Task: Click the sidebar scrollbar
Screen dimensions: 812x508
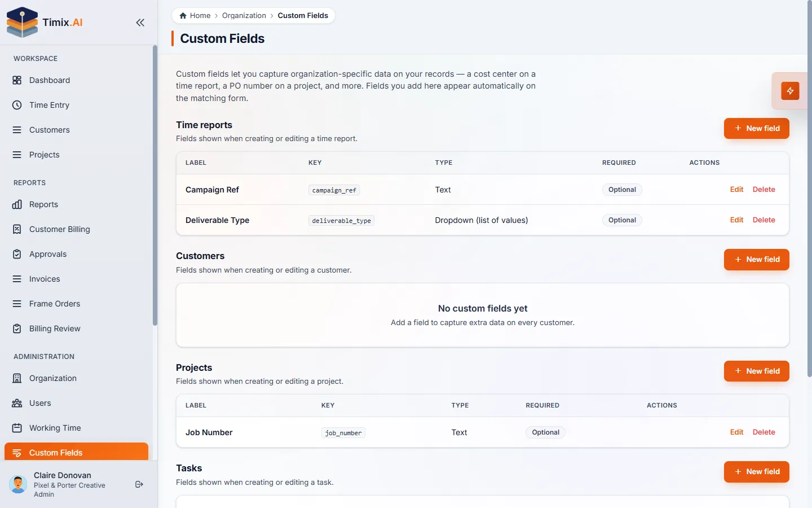Action: (155, 185)
